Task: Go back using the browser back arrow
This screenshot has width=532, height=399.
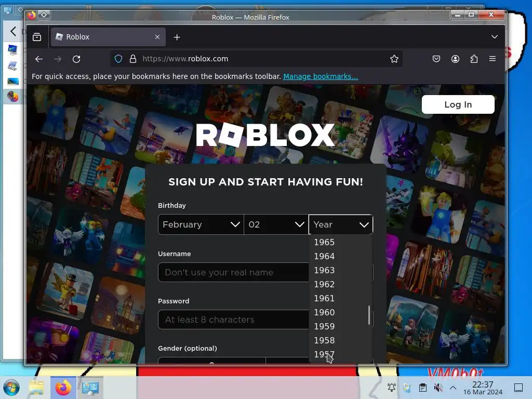Action: coord(39,59)
